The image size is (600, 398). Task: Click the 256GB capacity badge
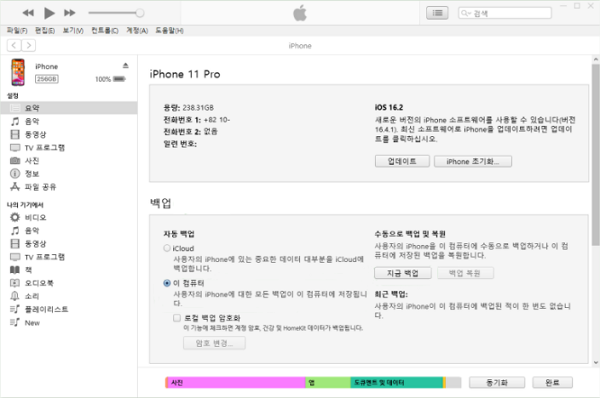click(x=47, y=79)
